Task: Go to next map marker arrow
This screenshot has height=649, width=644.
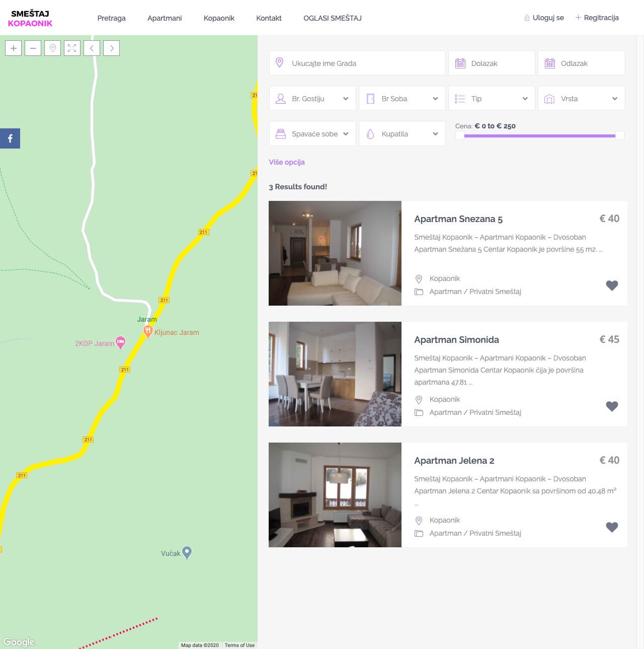Action: tap(112, 48)
